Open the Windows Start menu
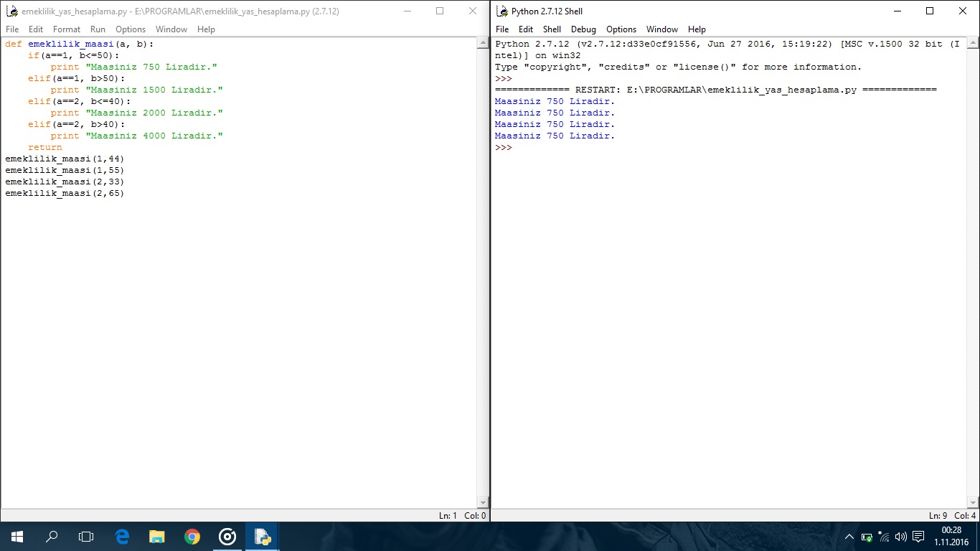Image resolution: width=980 pixels, height=551 pixels. [17, 537]
